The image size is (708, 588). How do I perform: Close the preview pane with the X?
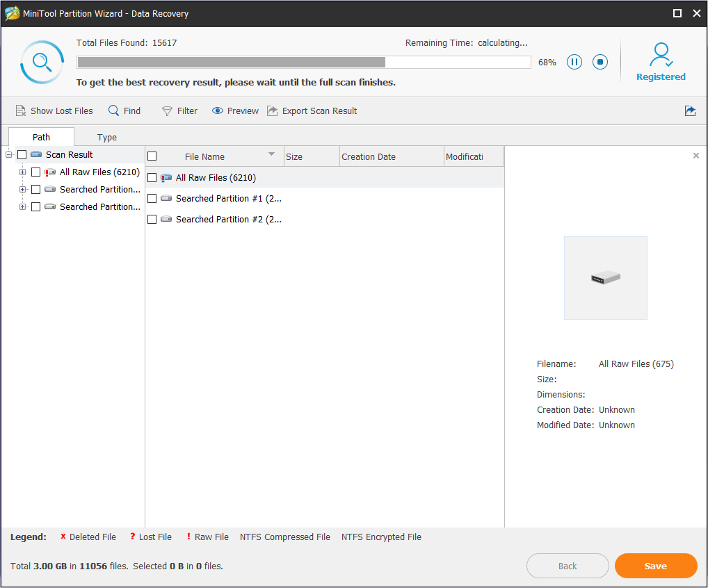pyautogui.click(x=695, y=156)
